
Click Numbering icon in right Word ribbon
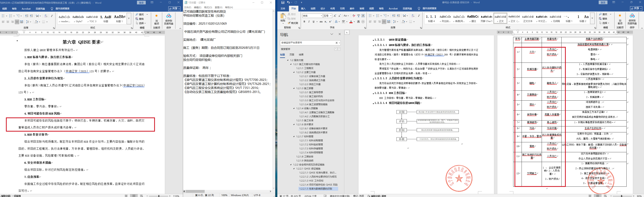378,16
